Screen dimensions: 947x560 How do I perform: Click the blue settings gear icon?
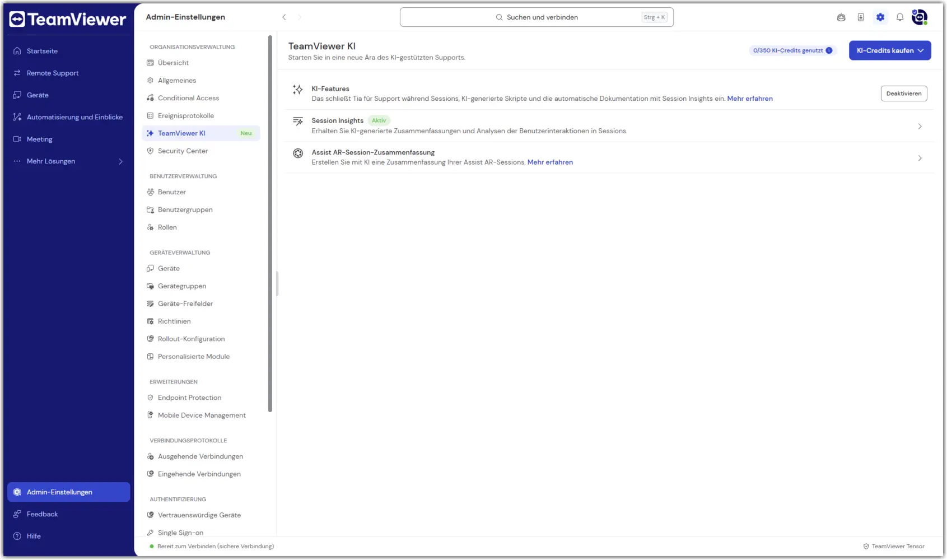(x=880, y=17)
